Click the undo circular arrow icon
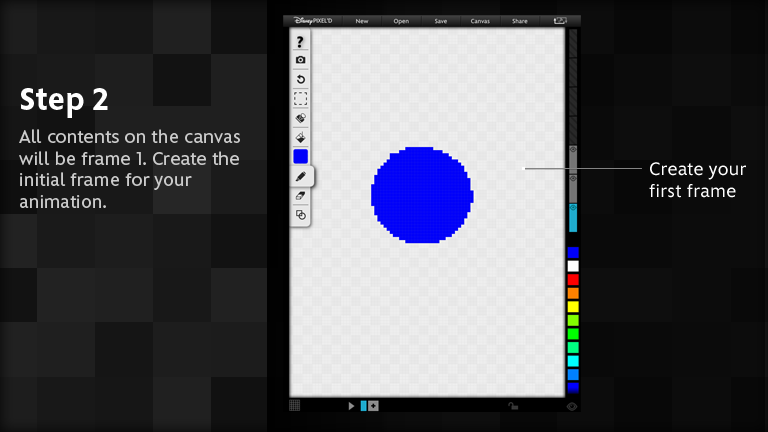This screenshot has width=768, height=432. pos(301,79)
